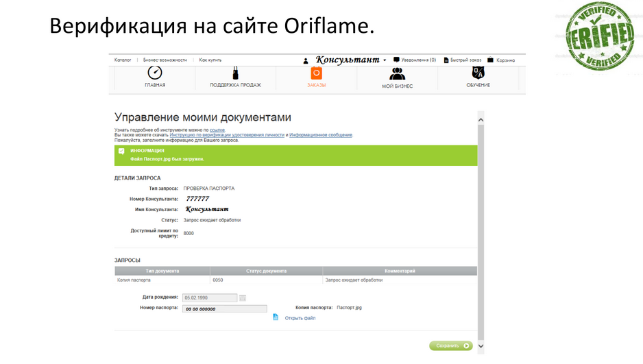Image resolution: width=643 pixels, height=364 pixels.
Task: Click the Комментарий column header
Action: (x=400, y=271)
